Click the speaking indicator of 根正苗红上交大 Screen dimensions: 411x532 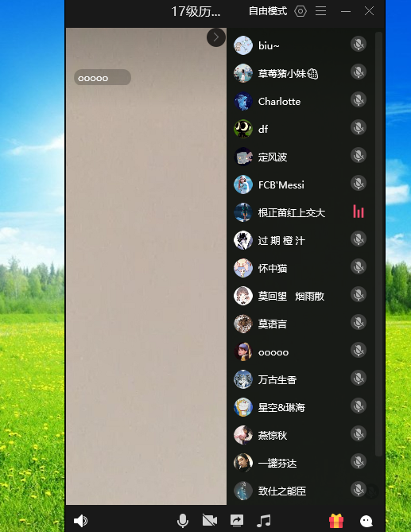(359, 212)
